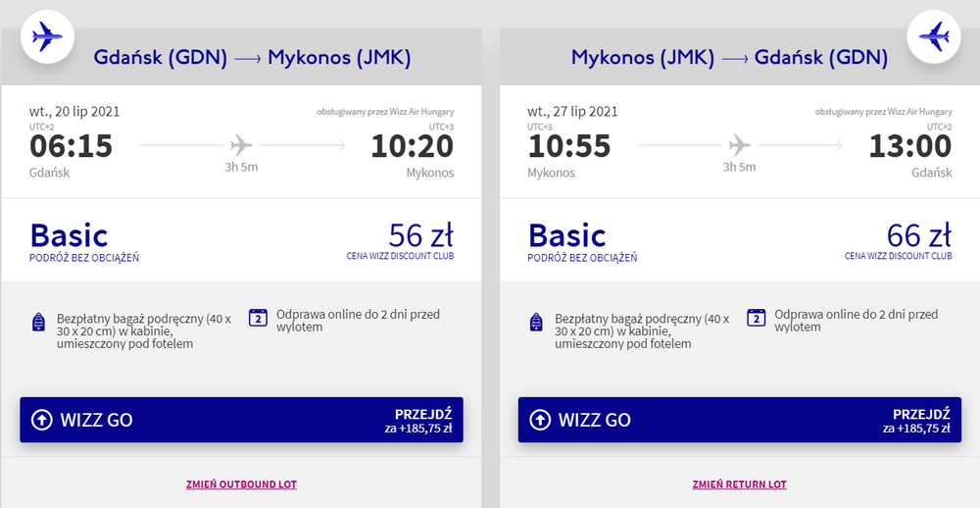Click the up-arrow icon on outbound WIZZ GO
This screenshot has width=980, height=508.
pos(42,420)
